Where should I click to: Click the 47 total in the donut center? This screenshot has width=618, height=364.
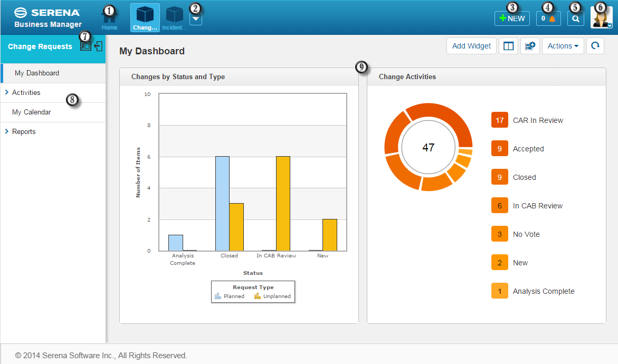(429, 147)
